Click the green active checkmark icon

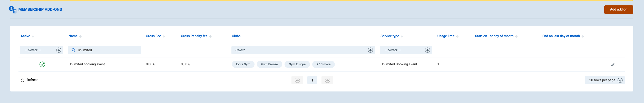(42, 64)
